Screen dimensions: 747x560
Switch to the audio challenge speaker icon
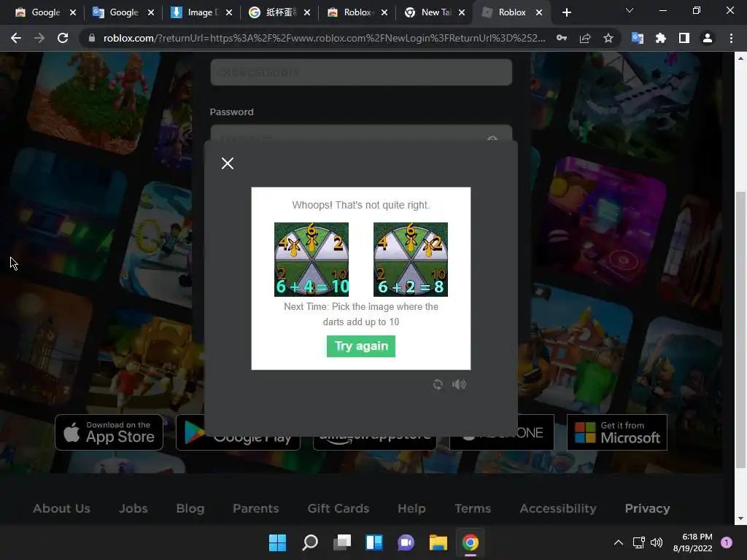459,384
